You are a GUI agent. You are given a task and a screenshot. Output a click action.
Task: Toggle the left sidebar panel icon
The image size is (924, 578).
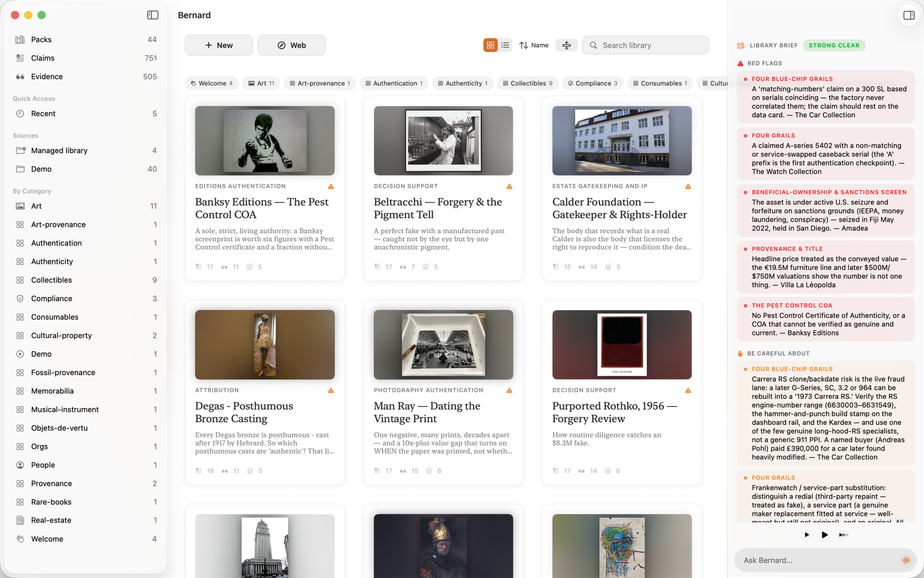152,15
